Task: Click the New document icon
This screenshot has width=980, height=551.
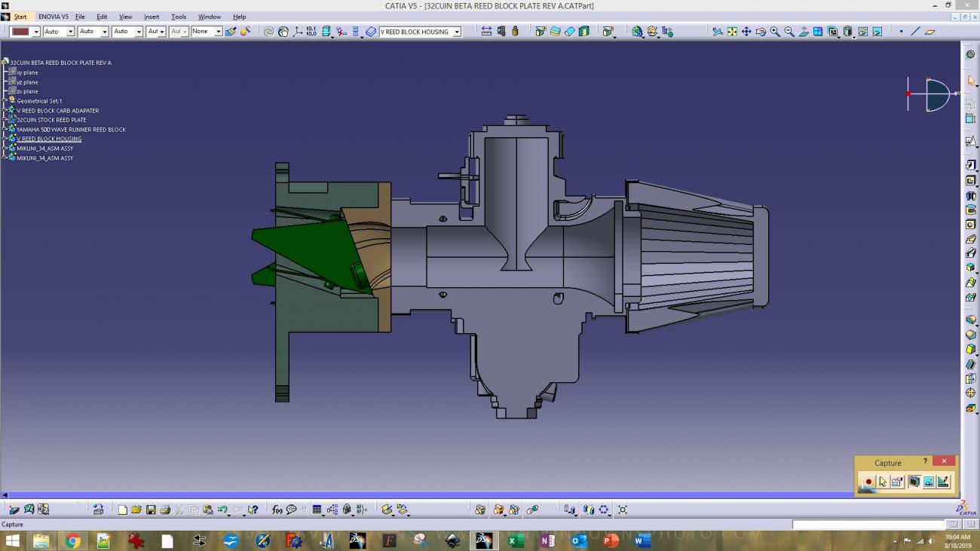Action: coord(122,510)
